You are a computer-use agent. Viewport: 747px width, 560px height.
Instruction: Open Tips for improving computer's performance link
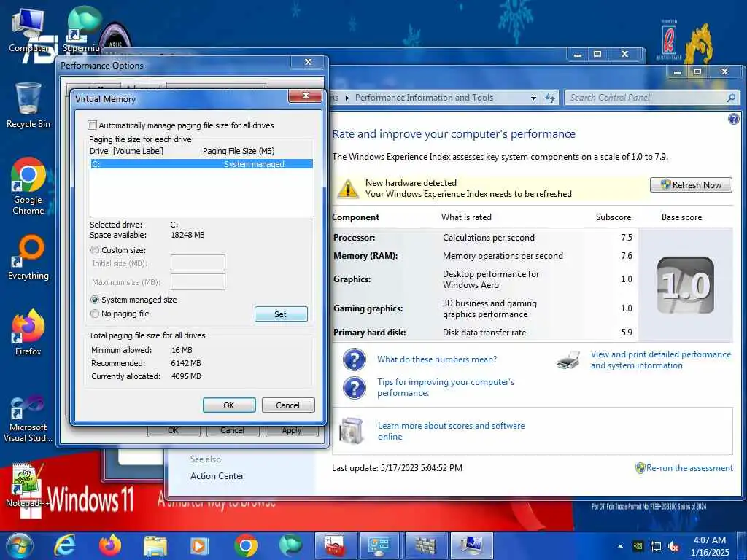pos(446,387)
